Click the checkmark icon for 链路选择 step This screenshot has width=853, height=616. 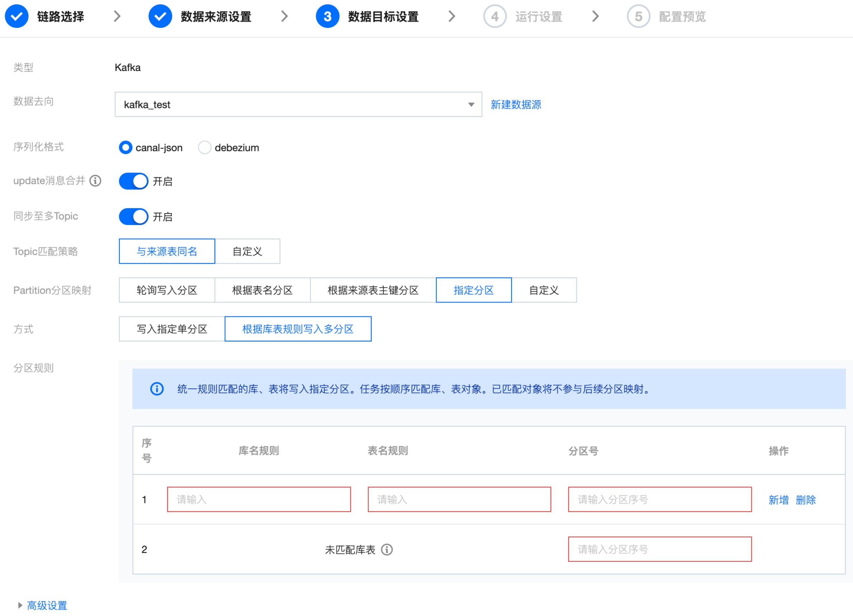click(17, 16)
